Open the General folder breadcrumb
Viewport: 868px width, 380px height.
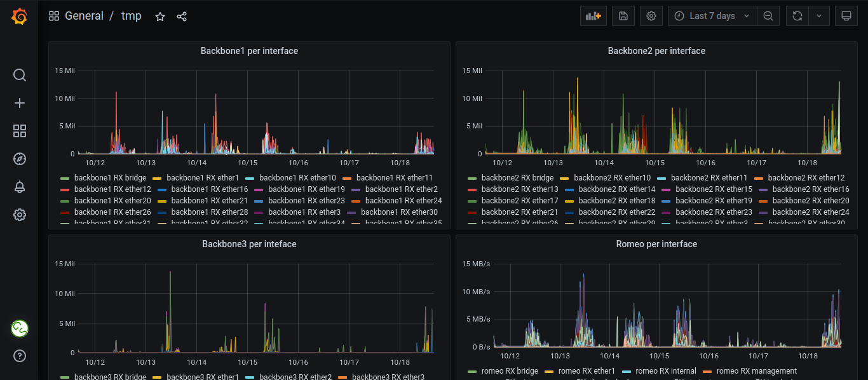[x=85, y=15]
